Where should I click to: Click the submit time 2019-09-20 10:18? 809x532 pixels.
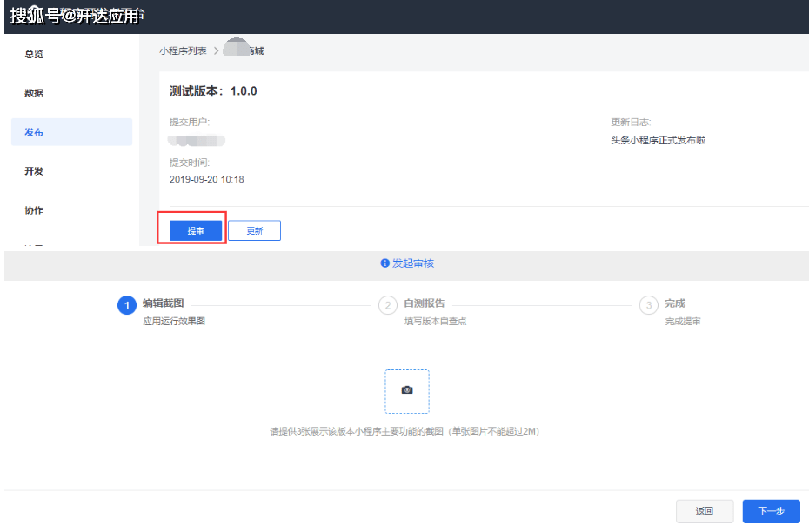coord(207,179)
